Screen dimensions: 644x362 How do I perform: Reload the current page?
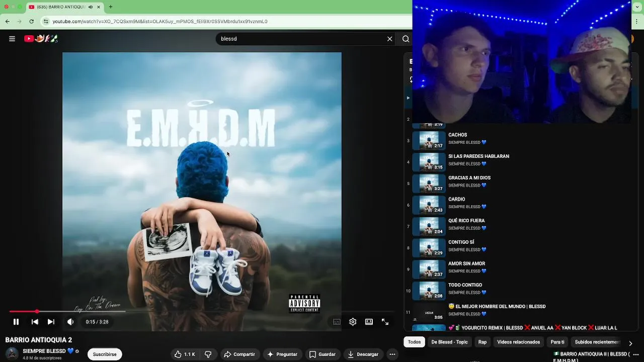31,22
